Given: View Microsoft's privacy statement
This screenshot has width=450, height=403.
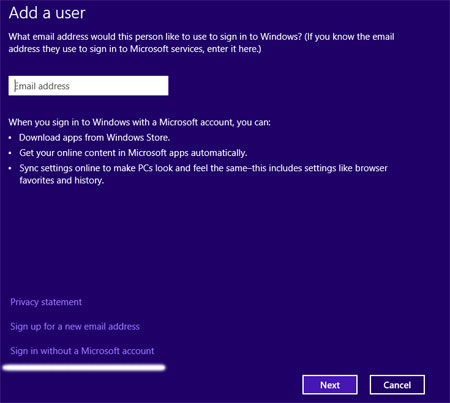Looking at the screenshot, I should (x=46, y=302).
